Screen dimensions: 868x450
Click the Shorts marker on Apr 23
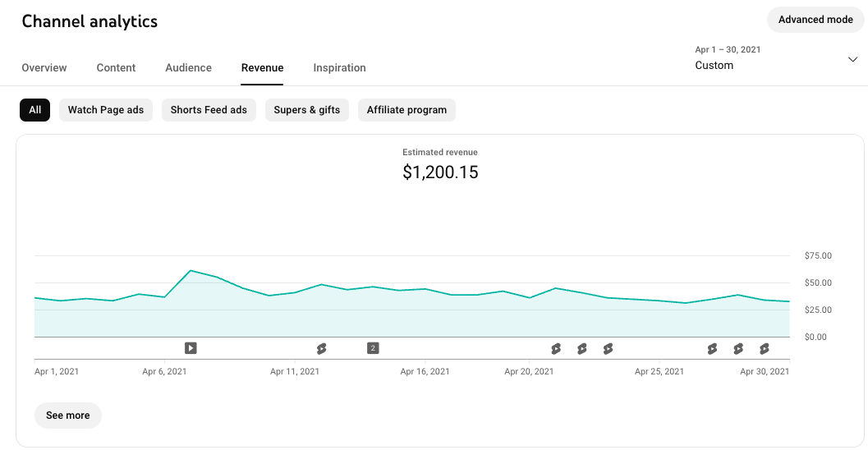point(608,348)
